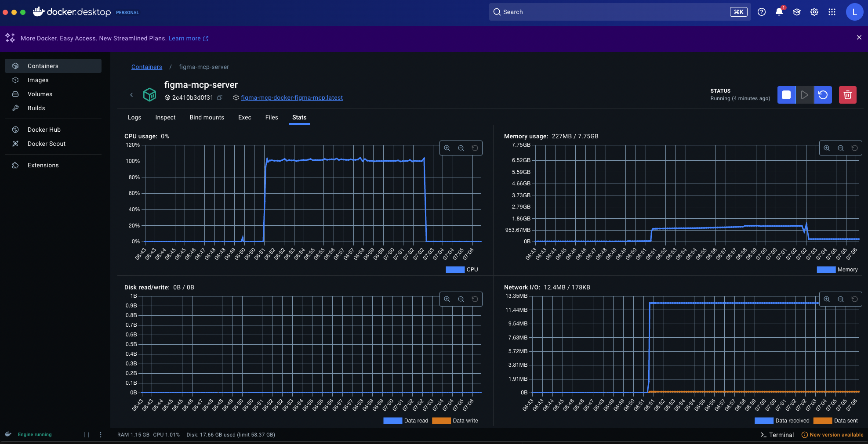Reset zoom on the CPU usage chart
The image size is (868, 444).
475,148
